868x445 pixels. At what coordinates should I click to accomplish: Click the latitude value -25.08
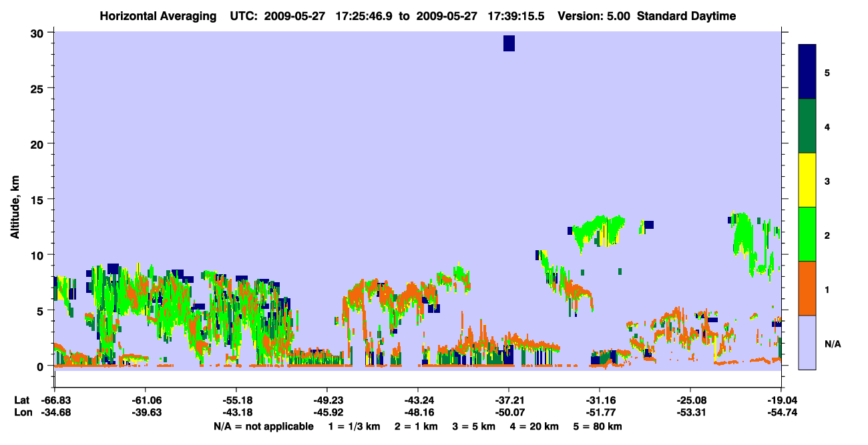690,400
